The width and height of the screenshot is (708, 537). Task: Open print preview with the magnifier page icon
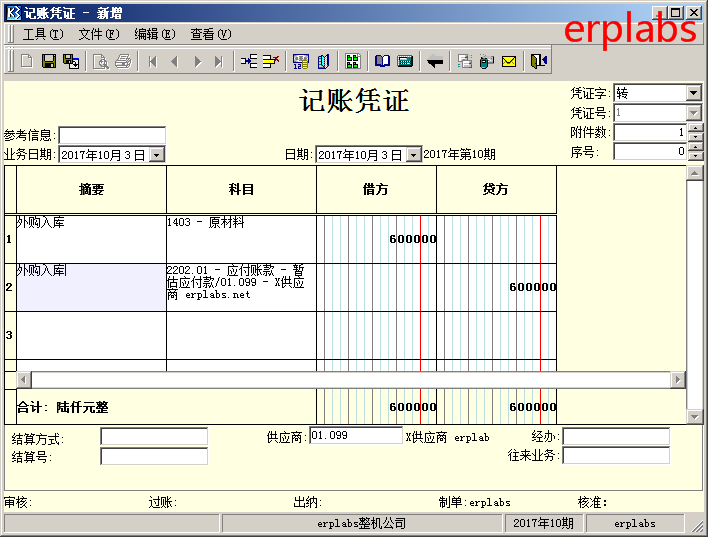(x=100, y=61)
